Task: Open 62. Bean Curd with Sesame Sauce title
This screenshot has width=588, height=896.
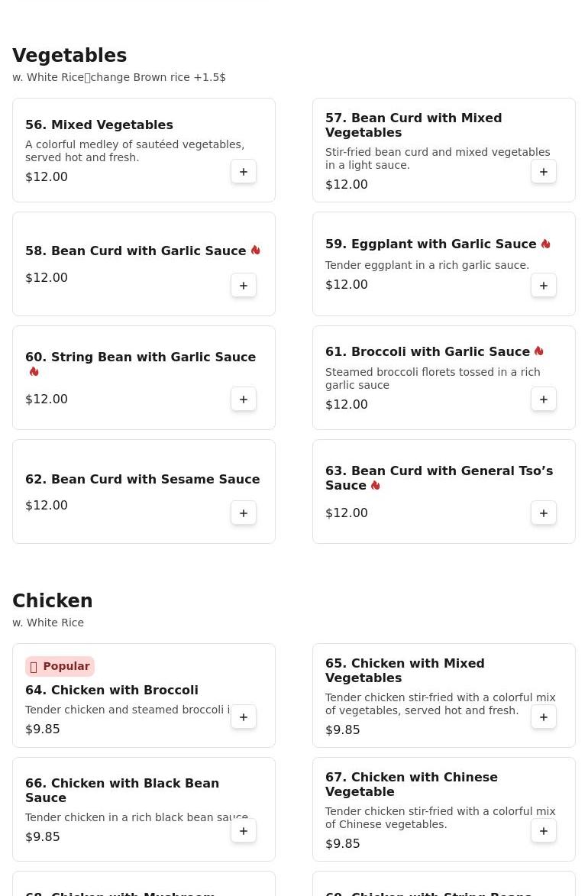Action: click(143, 479)
